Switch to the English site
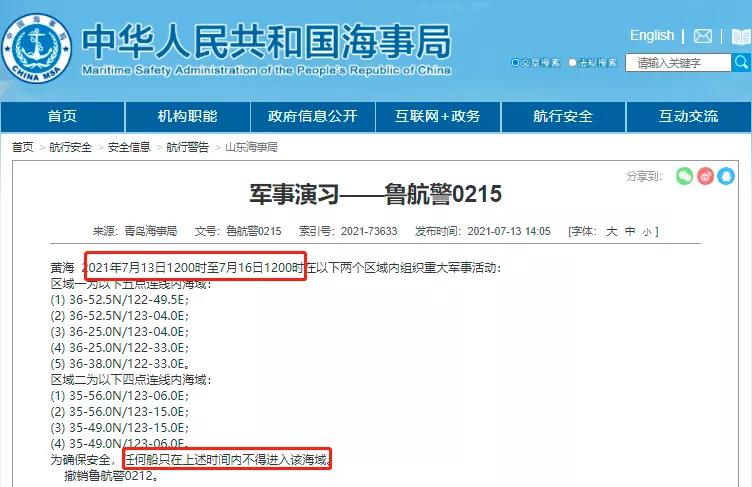 tap(652, 36)
